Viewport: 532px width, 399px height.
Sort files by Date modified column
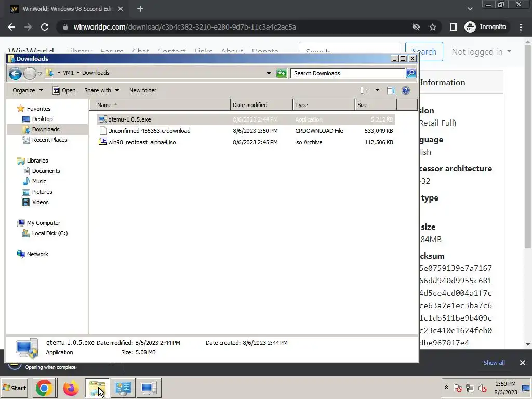[261, 105]
